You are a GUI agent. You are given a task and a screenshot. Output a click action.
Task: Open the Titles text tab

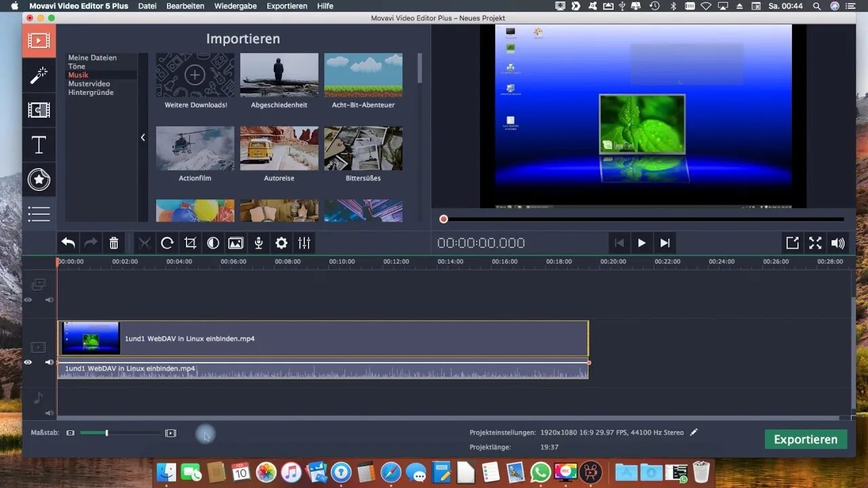pos(39,144)
